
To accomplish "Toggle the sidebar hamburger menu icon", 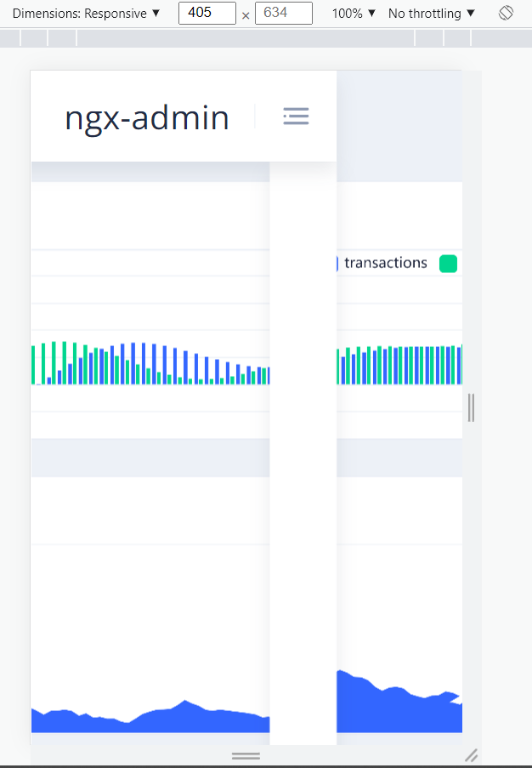I will tap(296, 117).
